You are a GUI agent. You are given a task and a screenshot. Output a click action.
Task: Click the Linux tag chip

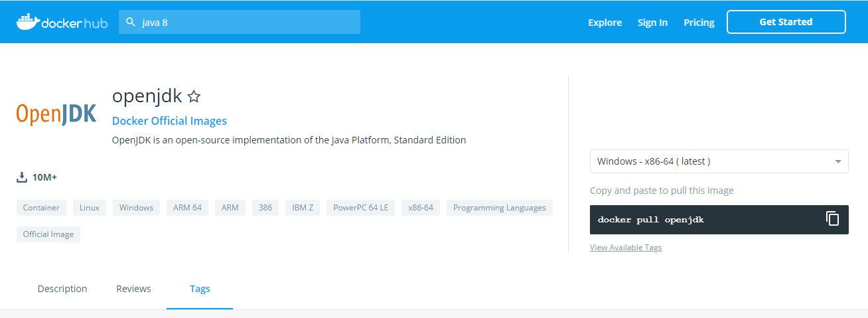pyautogui.click(x=90, y=208)
